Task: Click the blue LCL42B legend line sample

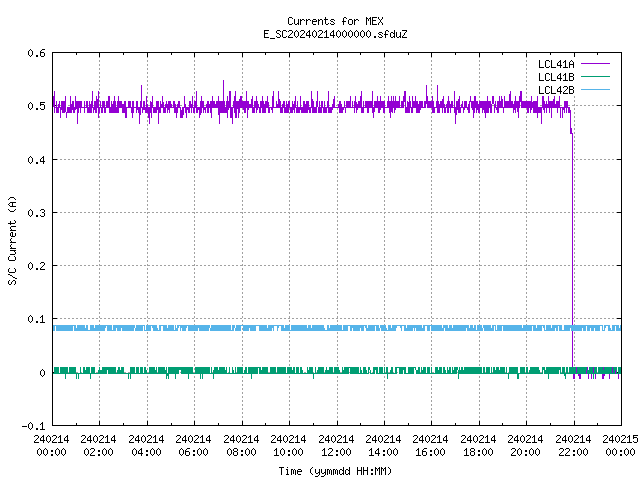Action: coord(595,89)
